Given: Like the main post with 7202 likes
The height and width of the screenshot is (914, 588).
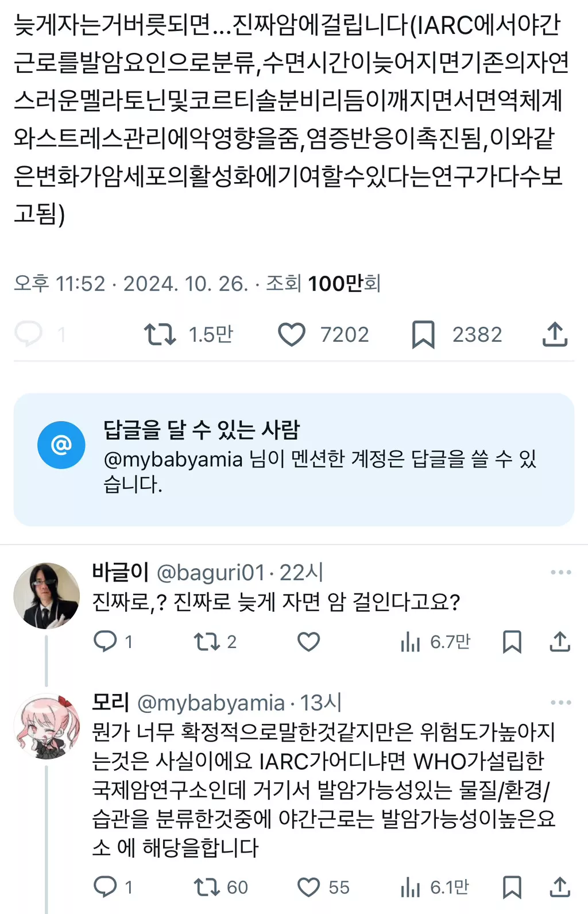Looking at the screenshot, I should pyautogui.click(x=292, y=334).
